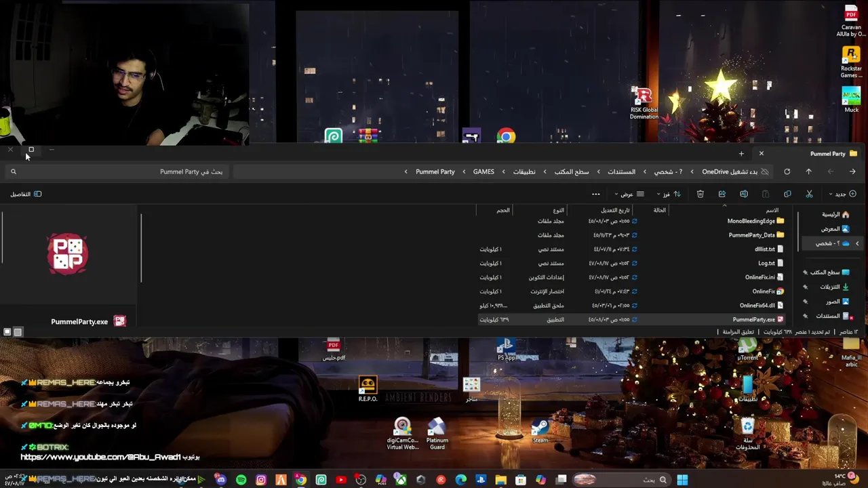Click the Share icon in Explorer toolbar
This screenshot has height=488, width=868.
[722, 195]
